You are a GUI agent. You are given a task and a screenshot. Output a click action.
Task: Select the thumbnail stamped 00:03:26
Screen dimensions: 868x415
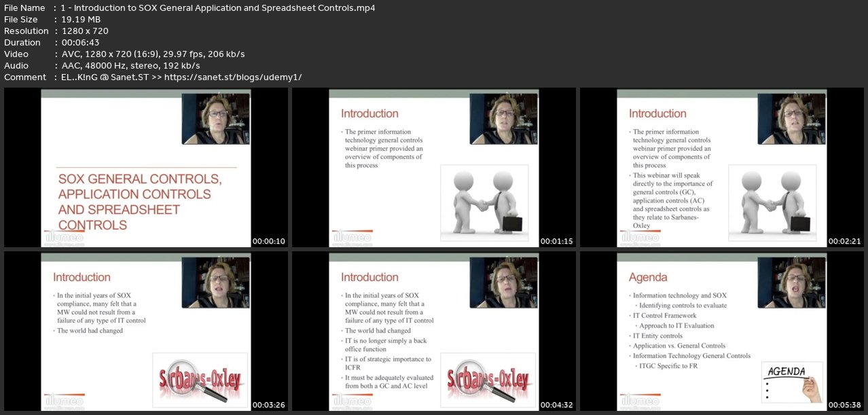coord(146,331)
